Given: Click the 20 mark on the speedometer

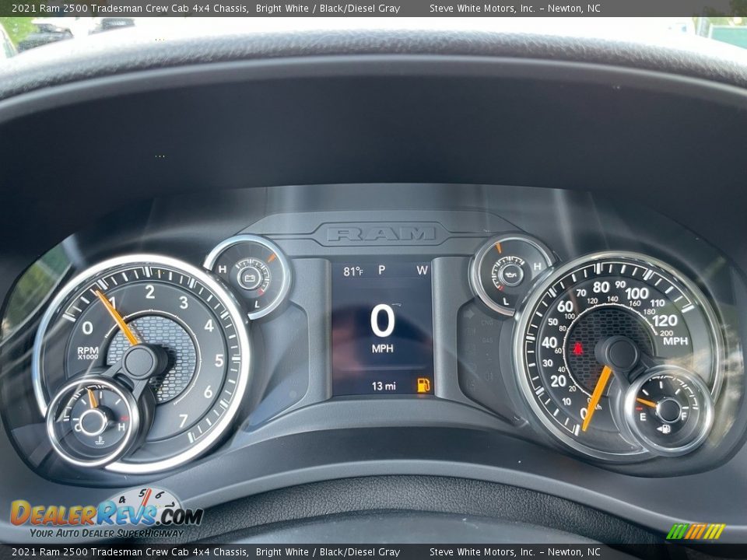Looking at the screenshot, I should coord(558,381).
